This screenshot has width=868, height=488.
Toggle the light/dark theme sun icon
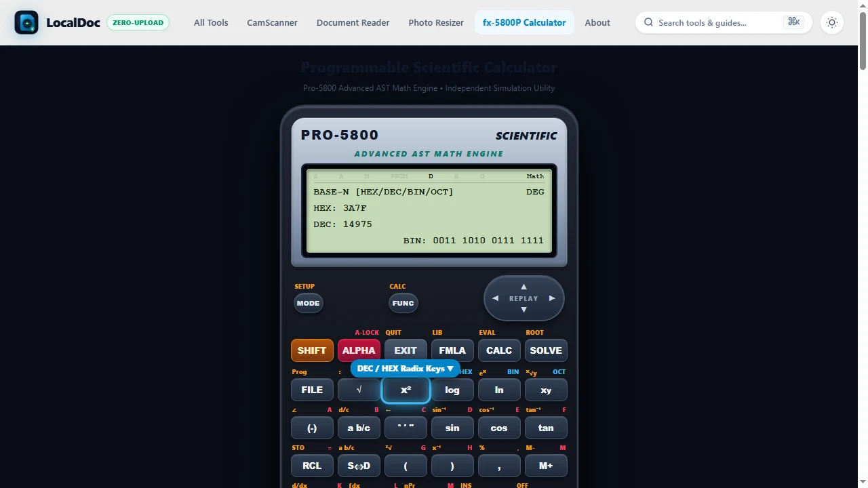(832, 22)
